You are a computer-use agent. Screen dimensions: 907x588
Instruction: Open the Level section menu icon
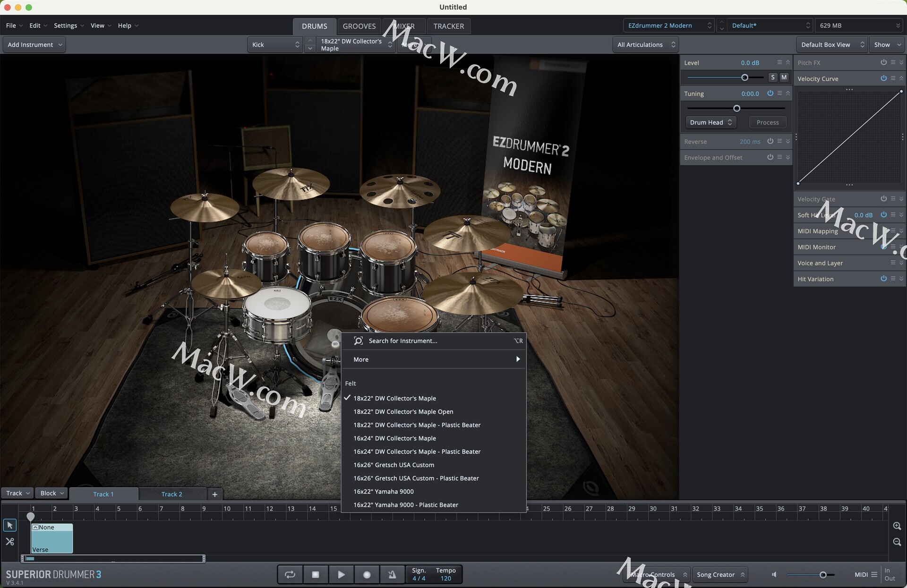(x=779, y=62)
